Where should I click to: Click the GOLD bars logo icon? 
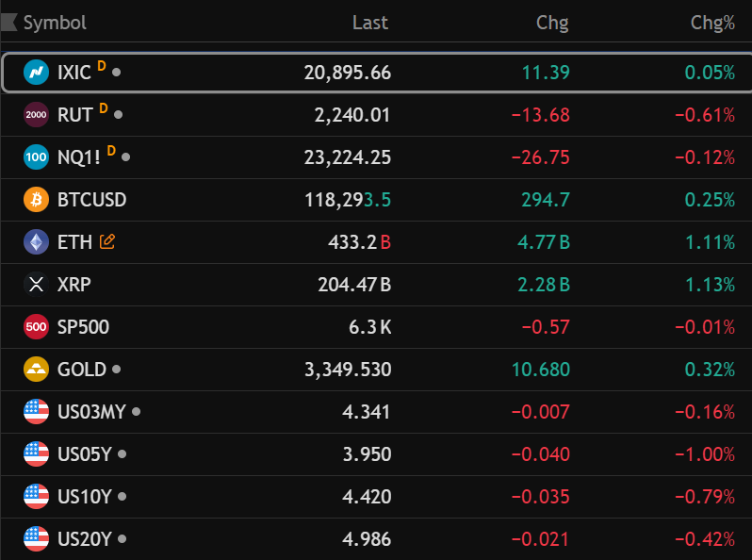pyautogui.click(x=36, y=369)
